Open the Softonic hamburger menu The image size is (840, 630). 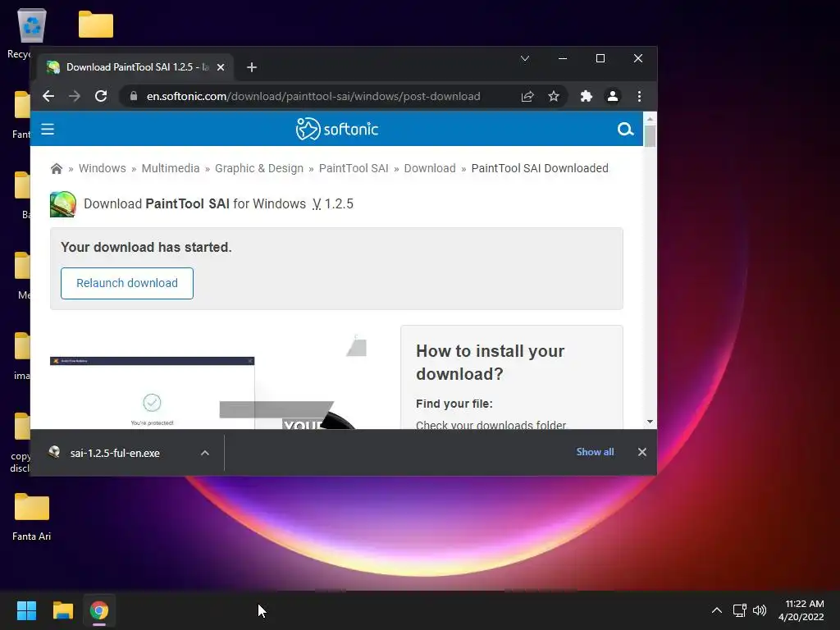coord(48,129)
